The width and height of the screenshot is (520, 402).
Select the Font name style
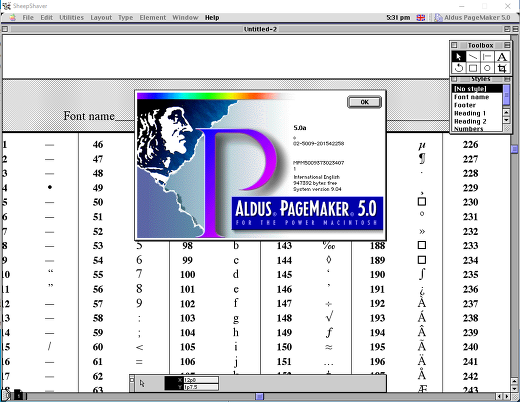(x=477, y=97)
